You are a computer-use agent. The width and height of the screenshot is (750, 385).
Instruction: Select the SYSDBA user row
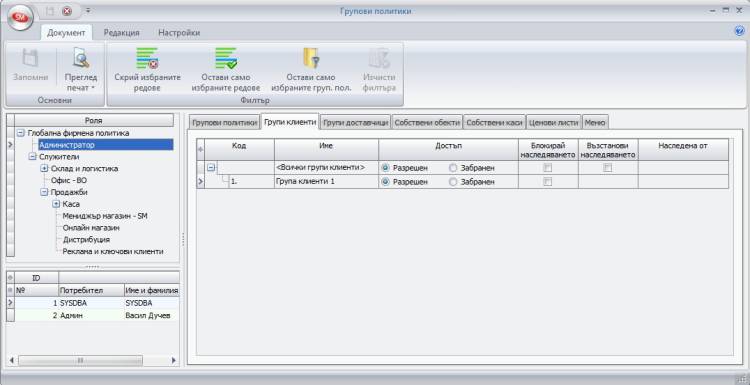97,303
